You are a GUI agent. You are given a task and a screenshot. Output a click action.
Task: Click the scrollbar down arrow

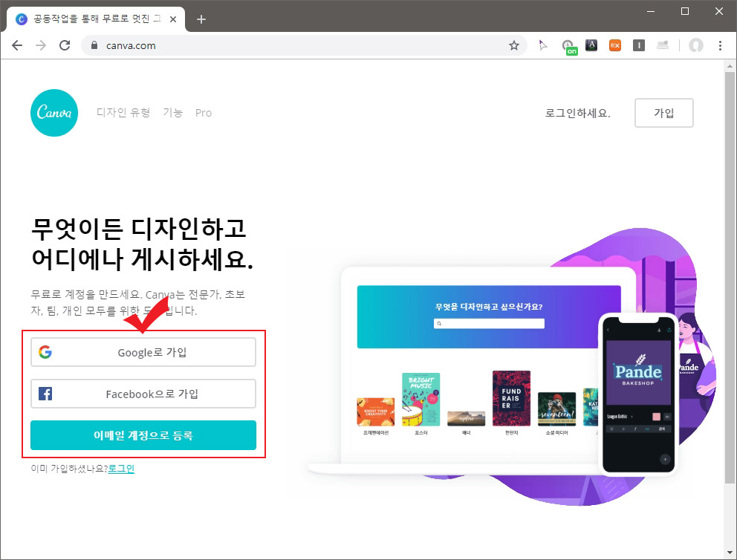point(730,553)
